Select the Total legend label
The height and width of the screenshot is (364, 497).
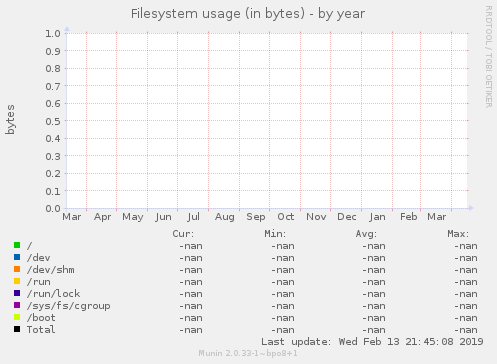[x=41, y=330]
